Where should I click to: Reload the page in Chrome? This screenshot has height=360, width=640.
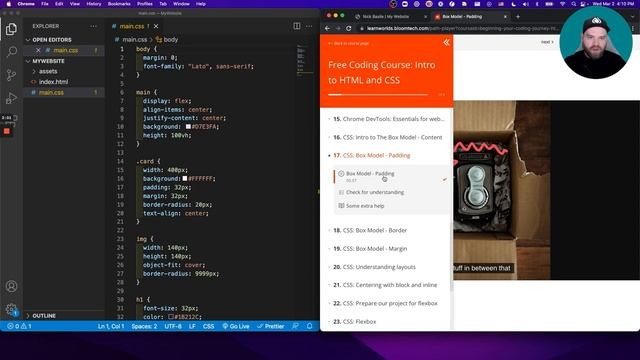(x=349, y=29)
